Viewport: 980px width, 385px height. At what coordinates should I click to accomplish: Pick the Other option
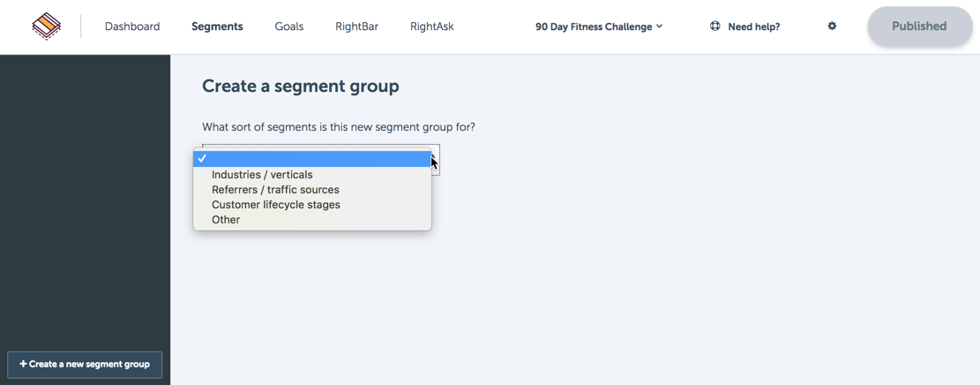(312, 220)
